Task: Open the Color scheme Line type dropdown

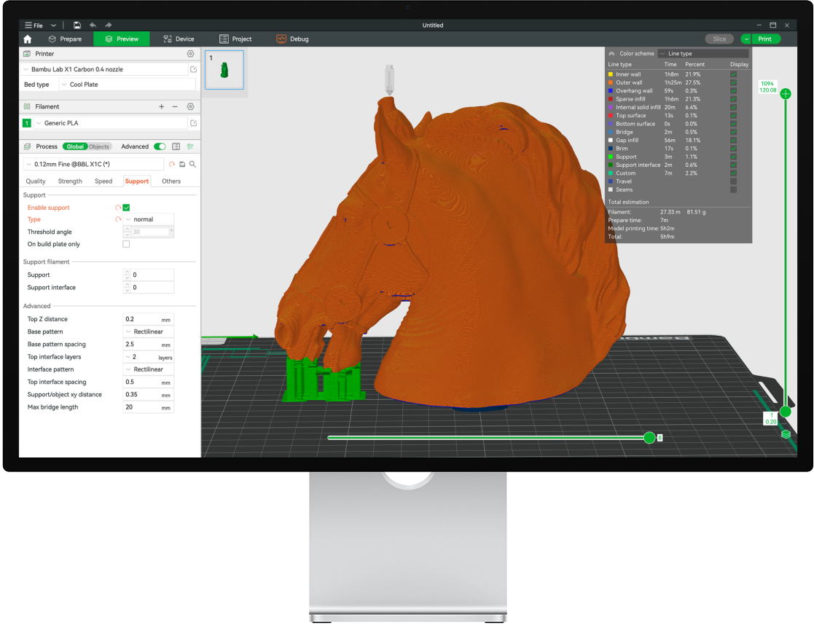Action: coord(703,53)
